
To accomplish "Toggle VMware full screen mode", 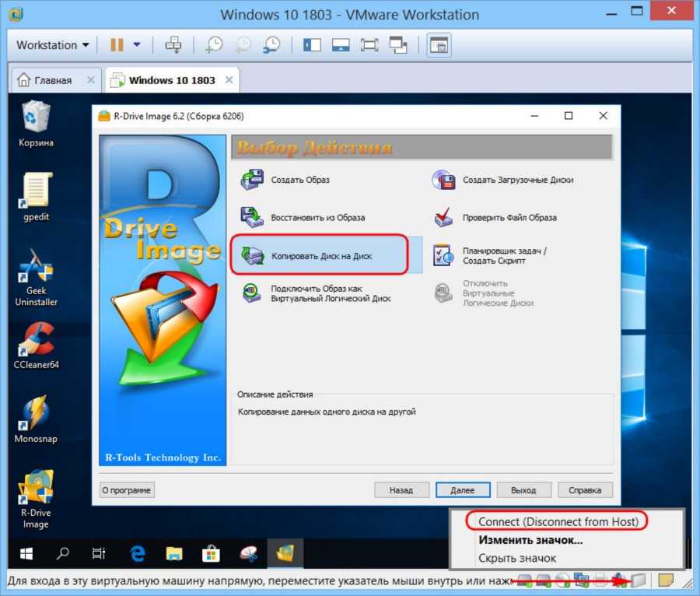I will pyautogui.click(x=369, y=45).
